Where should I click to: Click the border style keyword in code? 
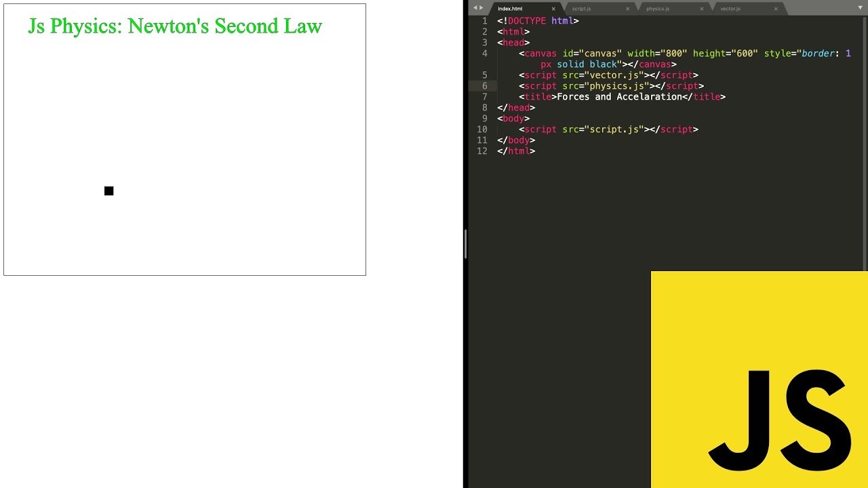pyautogui.click(x=818, y=54)
